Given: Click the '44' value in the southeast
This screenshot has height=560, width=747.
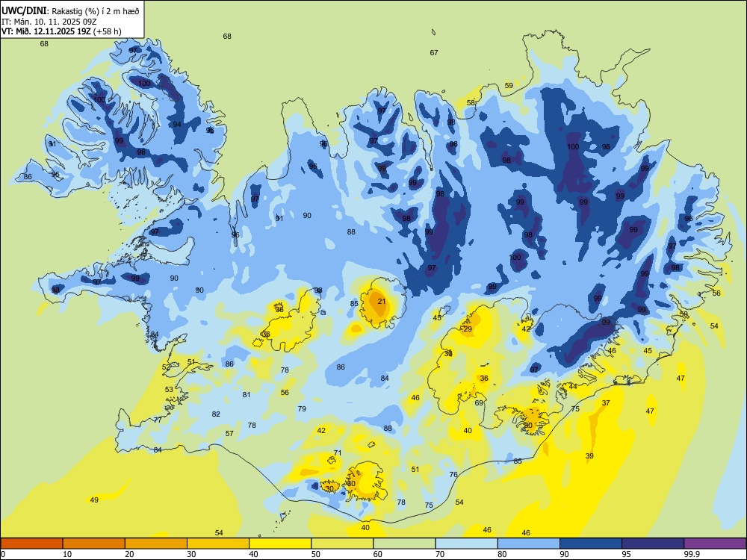Looking at the screenshot, I should (x=573, y=387).
